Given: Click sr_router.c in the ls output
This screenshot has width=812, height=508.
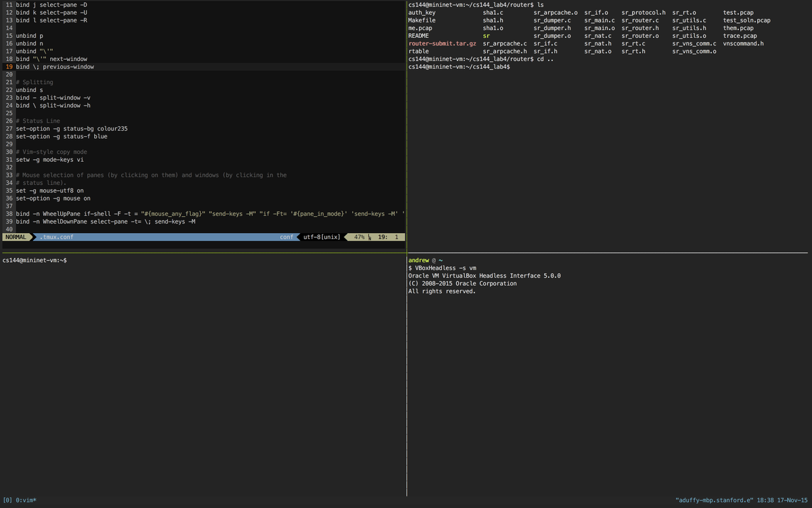Looking at the screenshot, I should tap(640, 20).
